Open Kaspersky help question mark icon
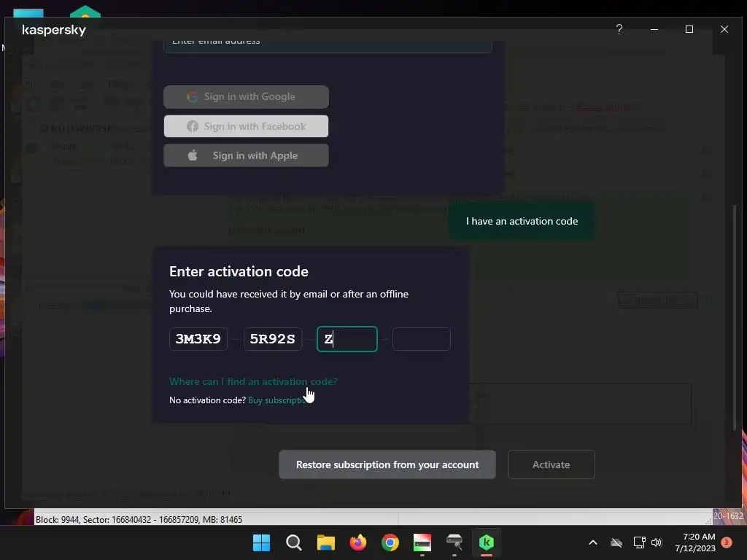This screenshot has width=747, height=560. click(619, 29)
